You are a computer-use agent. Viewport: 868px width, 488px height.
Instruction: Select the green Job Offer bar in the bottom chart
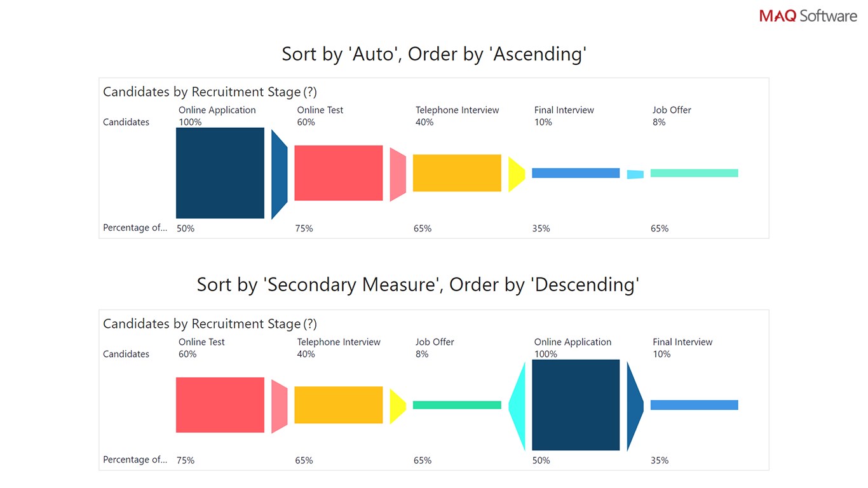point(457,405)
